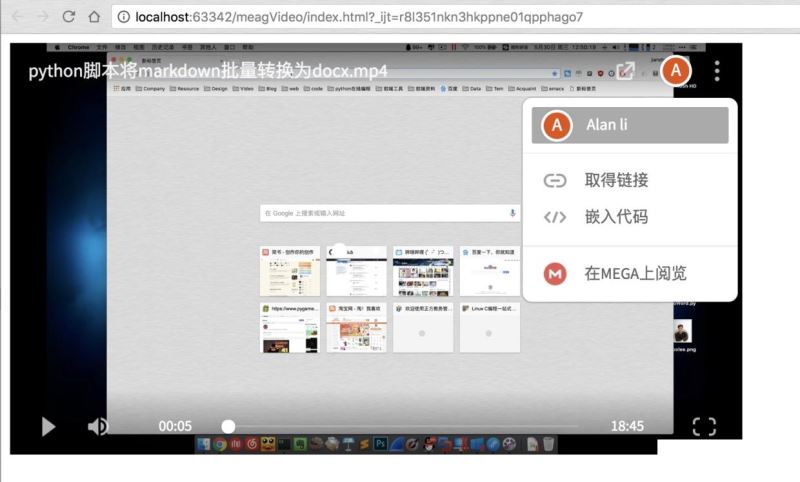Click the red MEGA logo icon in the menu
This screenshot has height=482, width=800.
pos(555,274)
